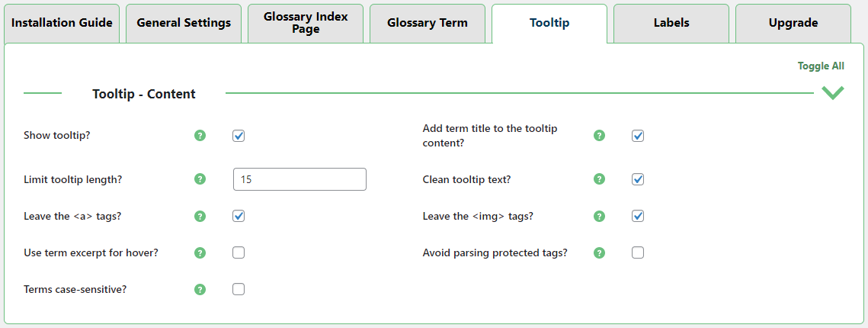
Task: Click the Toggle All link
Action: pos(821,66)
